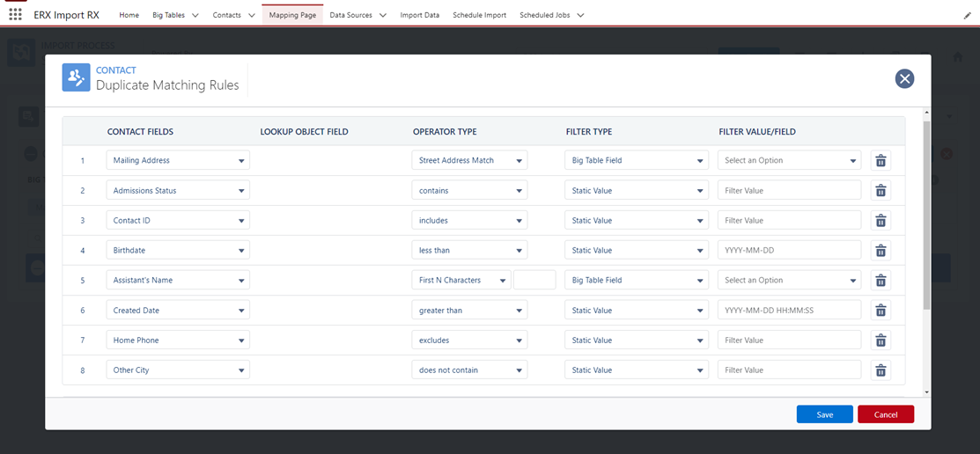
Task: Click the Contact rules header icon
Action: pyautogui.click(x=77, y=78)
